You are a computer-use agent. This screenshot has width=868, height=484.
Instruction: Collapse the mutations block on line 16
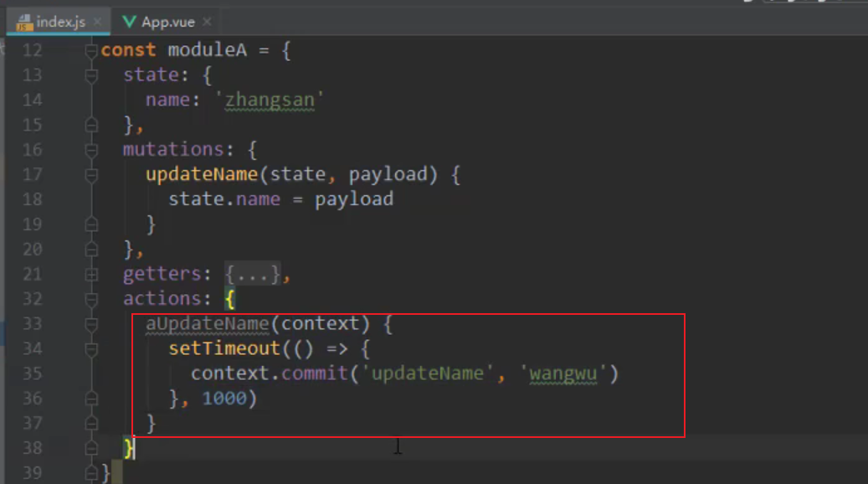(x=91, y=150)
